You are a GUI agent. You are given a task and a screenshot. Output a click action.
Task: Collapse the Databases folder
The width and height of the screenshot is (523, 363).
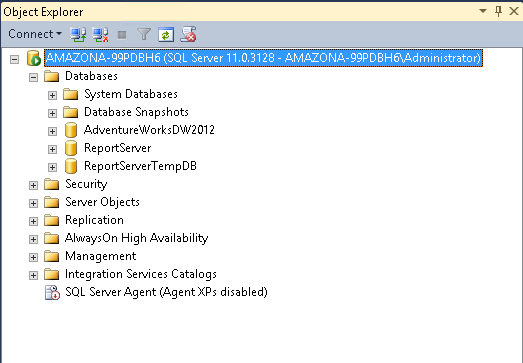click(x=33, y=77)
